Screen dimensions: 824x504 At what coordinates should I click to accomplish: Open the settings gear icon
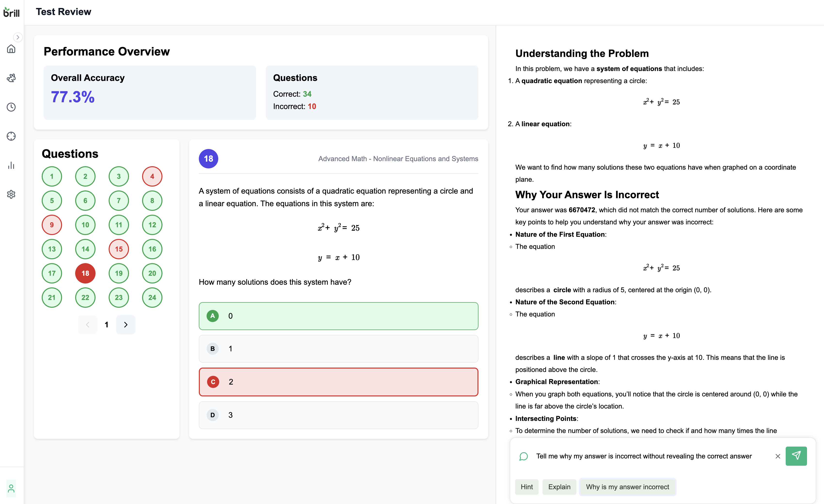coord(11,194)
